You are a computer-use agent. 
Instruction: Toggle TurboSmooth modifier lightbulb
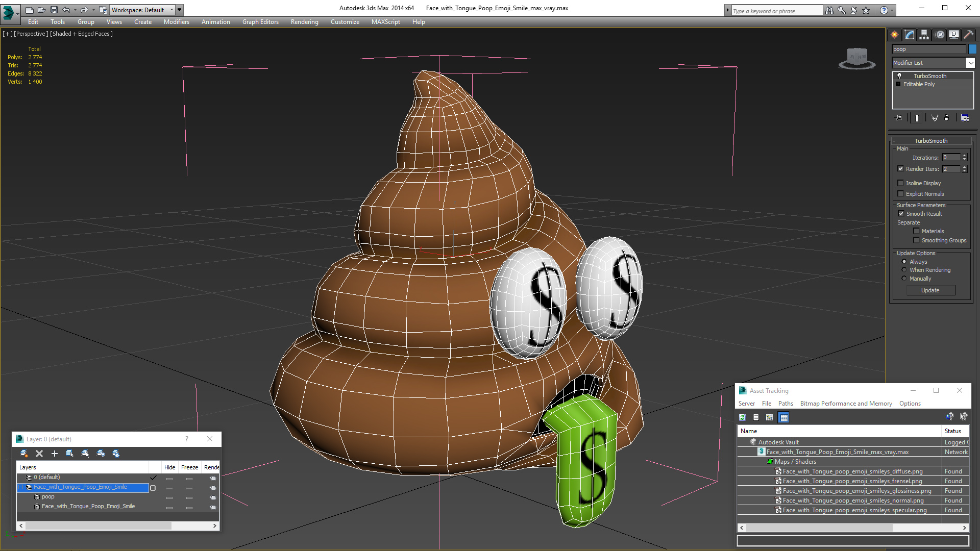coord(899,76)
